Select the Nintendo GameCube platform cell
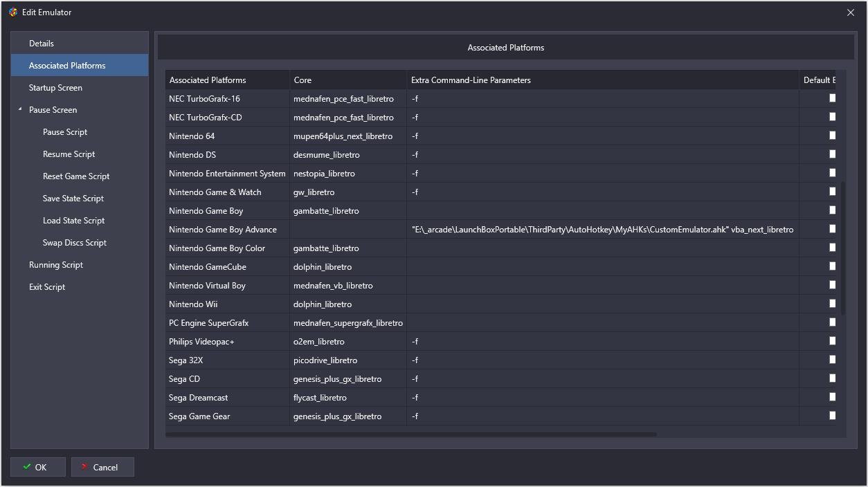 pos(227,266)
